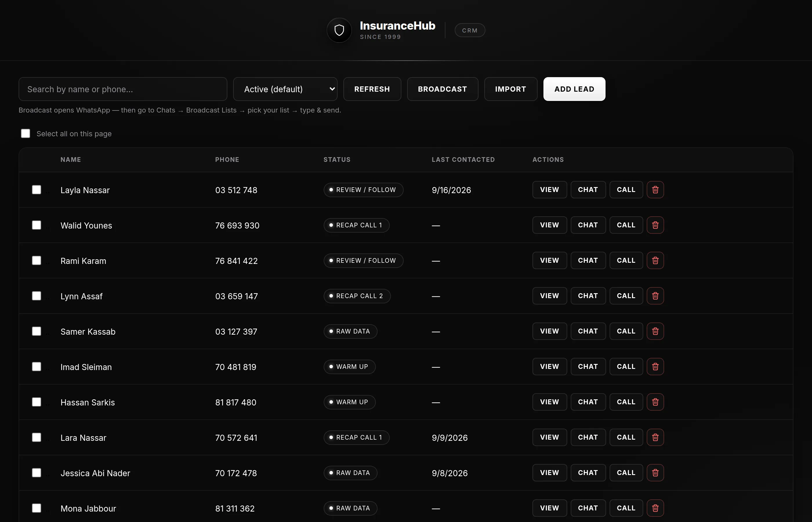Click phone number 70 172 478
This screenshot has width=812, height=522.
click(x=236, y=473)
